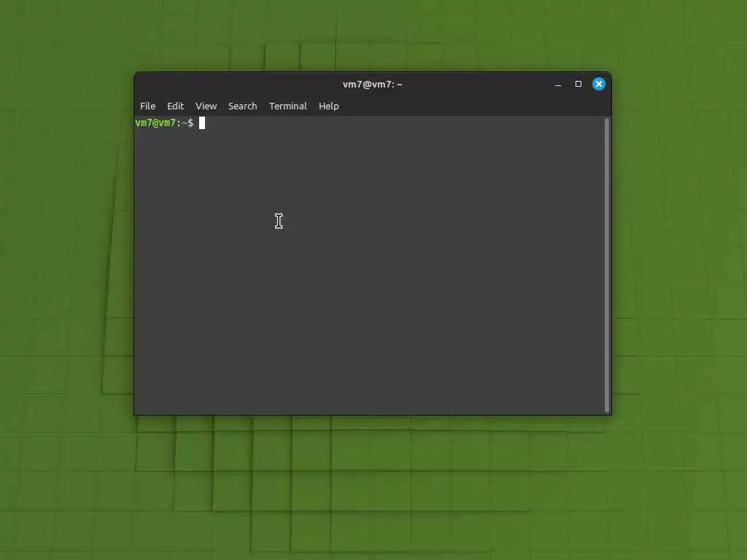Minimize the terminal window

[558, 85]
